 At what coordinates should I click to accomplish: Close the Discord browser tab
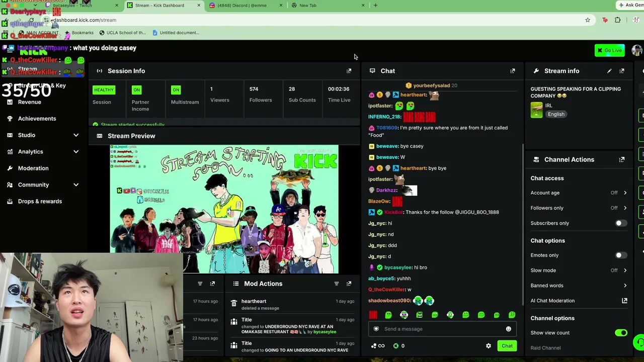coord(281,6)
